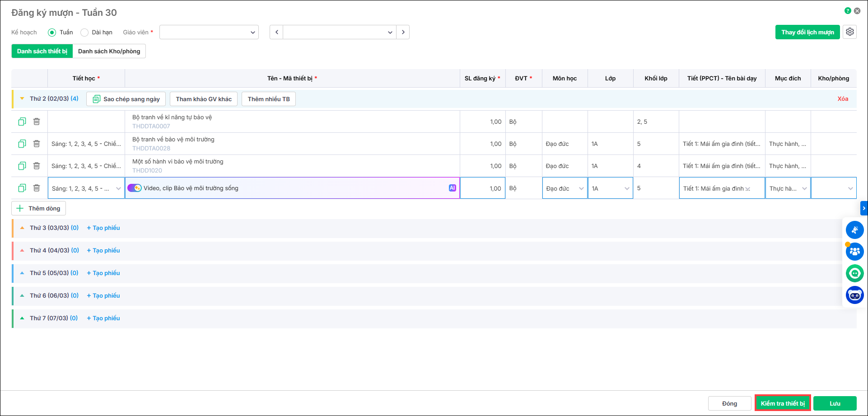Open the community group floating icon
The image size is (868, 416).
[854, 252]
